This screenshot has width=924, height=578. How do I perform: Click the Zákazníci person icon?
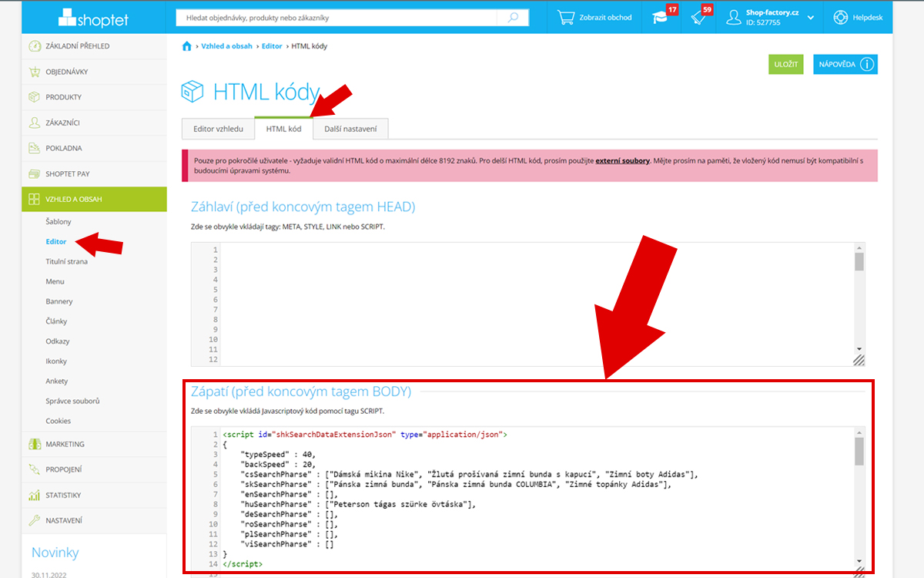click(34, 123)
